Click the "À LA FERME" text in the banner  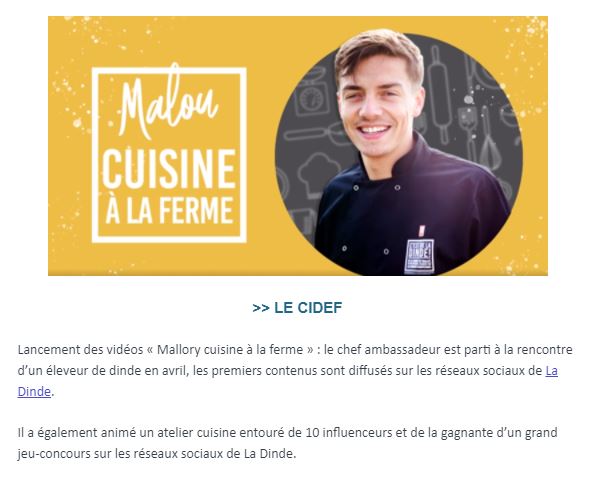tap(169, 211)
